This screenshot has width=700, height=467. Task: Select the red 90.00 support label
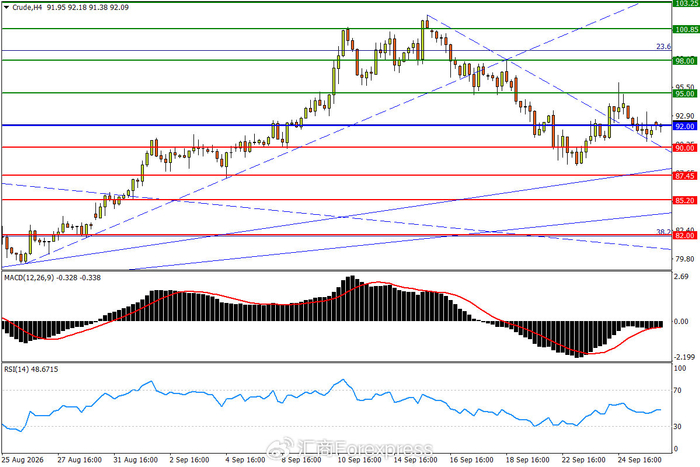tap(684, 148)
